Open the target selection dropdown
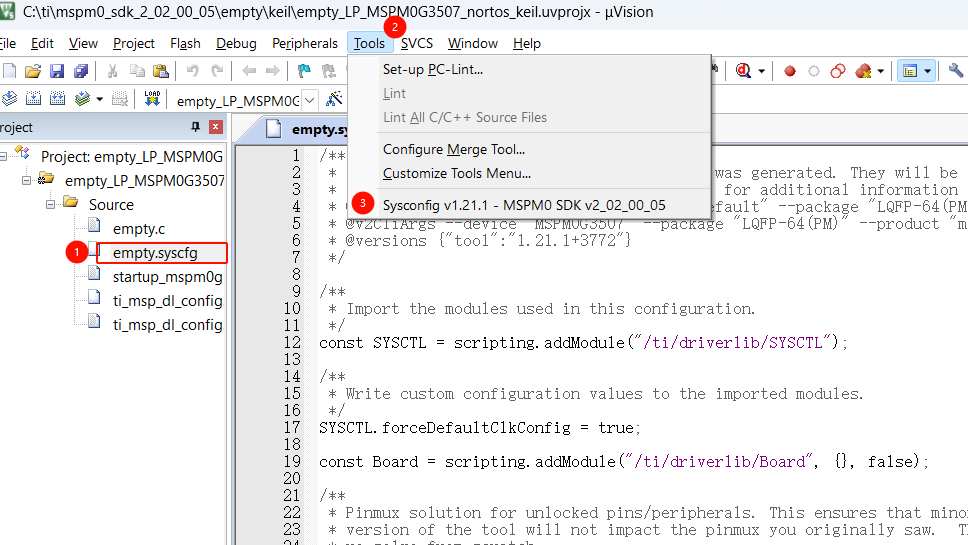This screenshot has height=545, width=968. point(309,100)
